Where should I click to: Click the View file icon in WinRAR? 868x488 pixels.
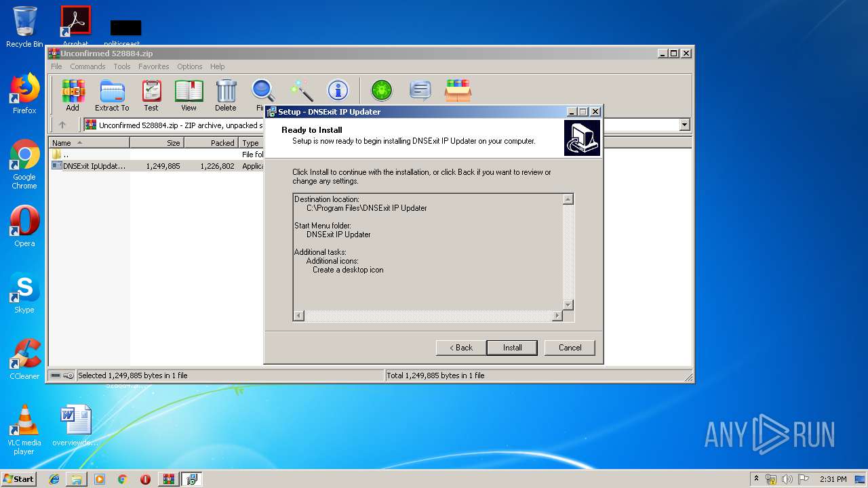coord(189,95)
